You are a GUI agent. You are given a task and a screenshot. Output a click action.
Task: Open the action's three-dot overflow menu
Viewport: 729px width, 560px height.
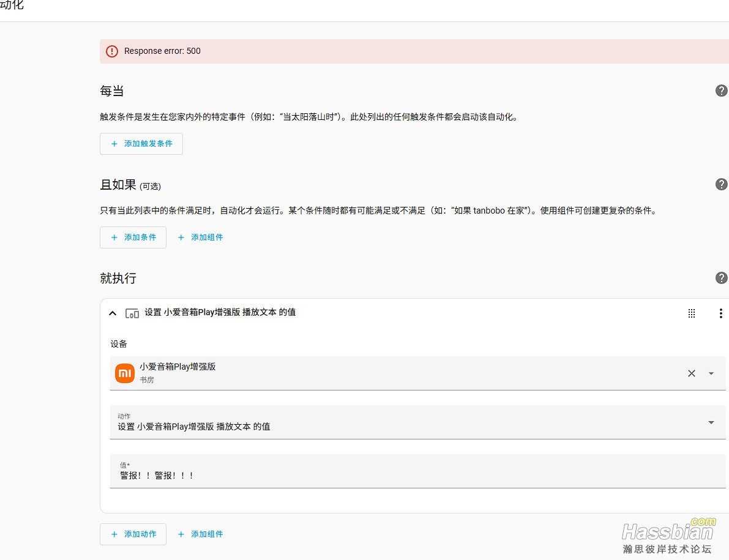pos(720,313)
